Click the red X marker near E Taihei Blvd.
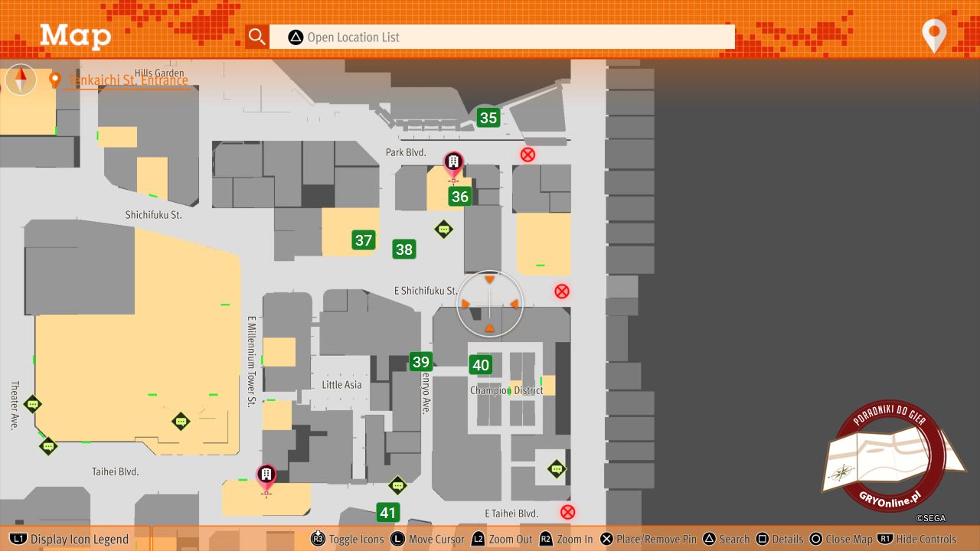 click(x=567, y=512)
